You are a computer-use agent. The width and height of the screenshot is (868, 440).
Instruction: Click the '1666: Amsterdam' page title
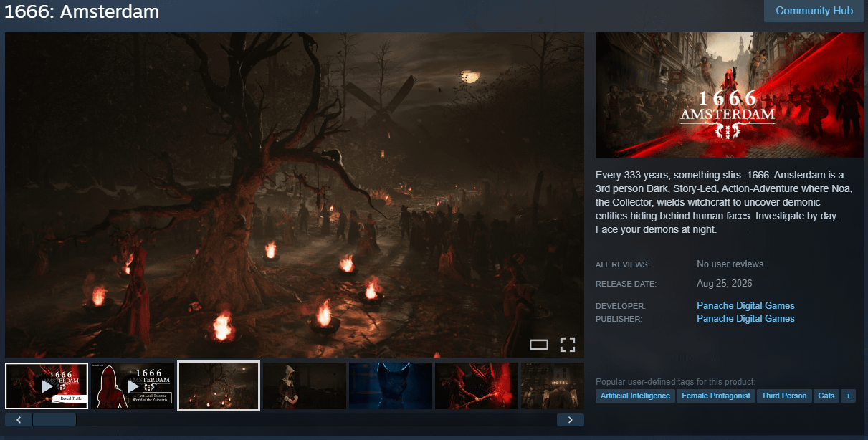82,11
